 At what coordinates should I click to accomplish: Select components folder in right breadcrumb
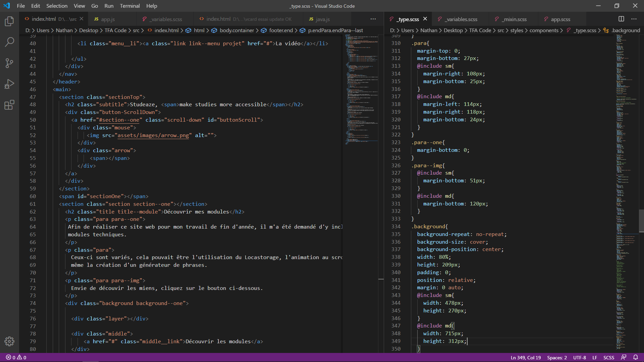click(x=544, y=30)
